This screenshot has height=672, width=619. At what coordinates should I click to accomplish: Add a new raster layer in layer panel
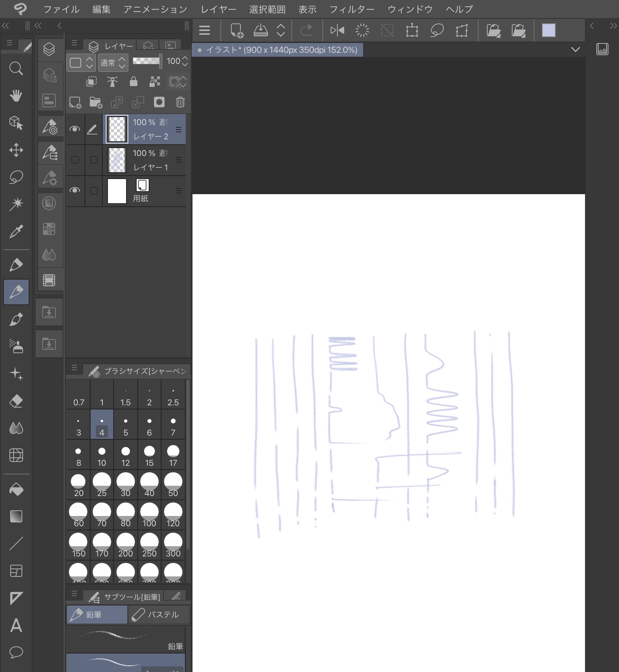point(75,102)
